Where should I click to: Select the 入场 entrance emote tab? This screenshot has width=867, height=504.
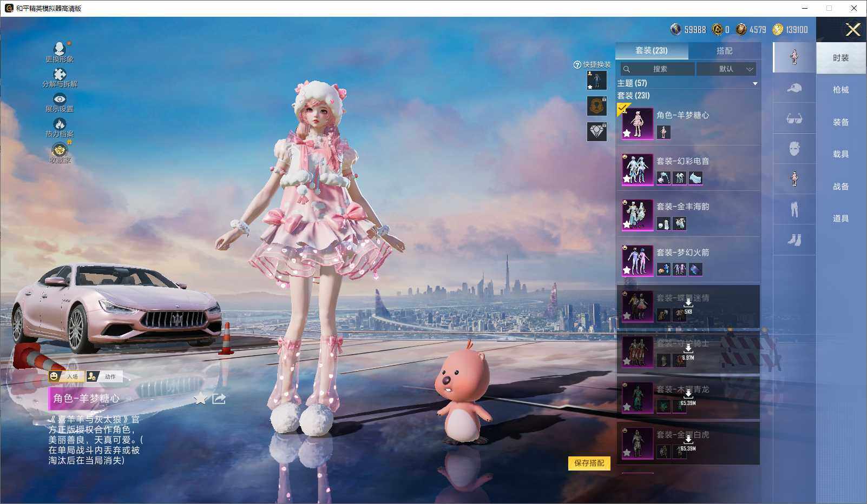tap(66, 376)
